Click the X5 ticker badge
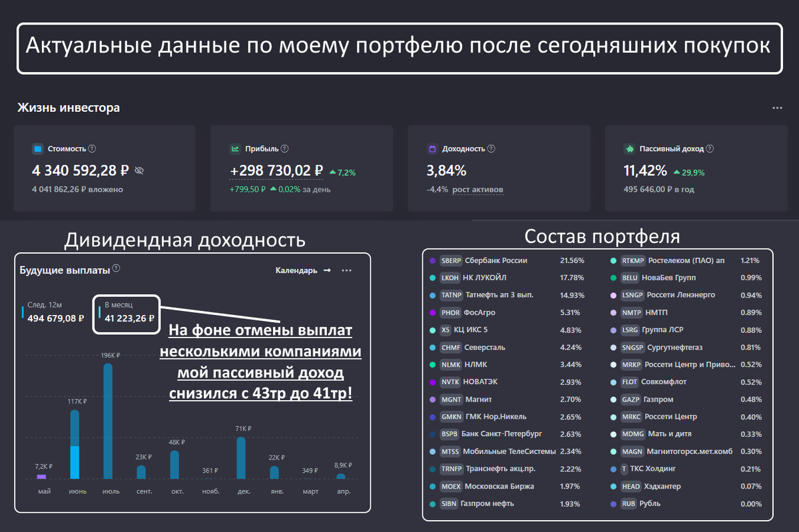 tap(446, 330)
